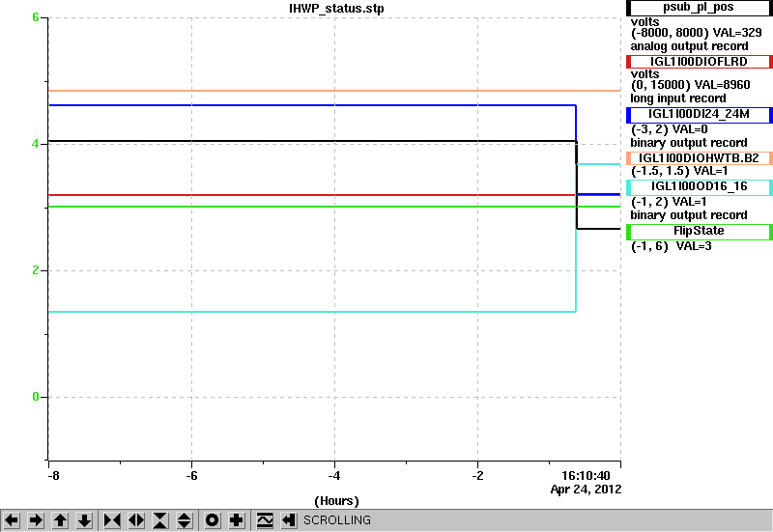Pan the plot down with the down arrow
This screenshot has height=532, width=773.
84,520
